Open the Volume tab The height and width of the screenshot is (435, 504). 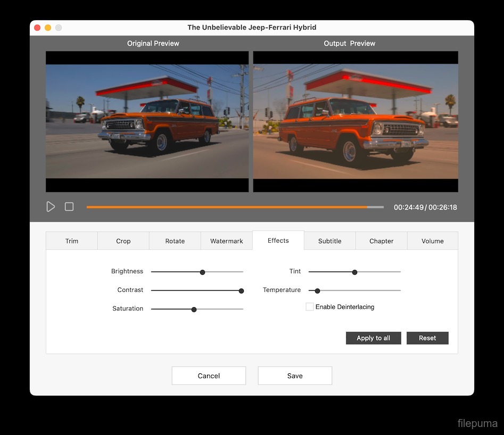coord(433,241)
